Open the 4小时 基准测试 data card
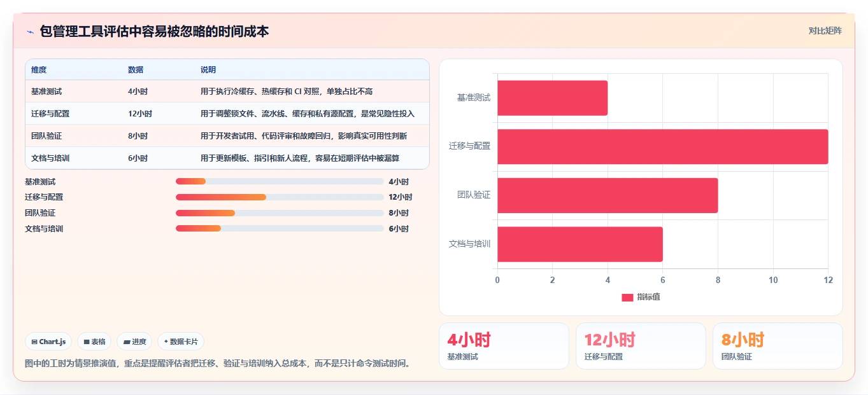Viewport: 868px width, 395px height. (504, 346)
